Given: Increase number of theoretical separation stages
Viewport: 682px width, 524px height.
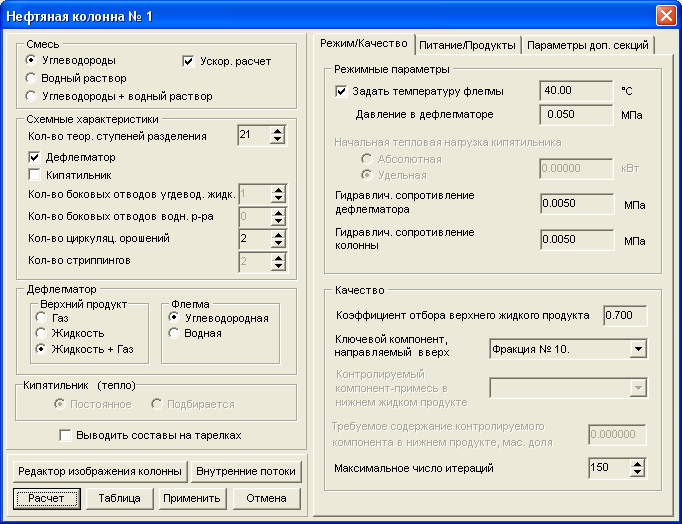Looking at the screenshot, I should click(277, 130).
